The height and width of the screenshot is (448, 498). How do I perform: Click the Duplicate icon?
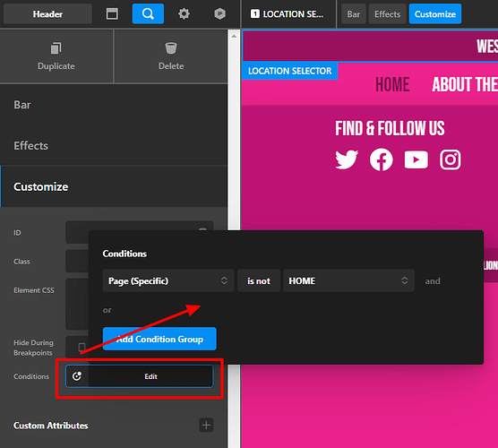pyautogui.click(x=56, y=48)
